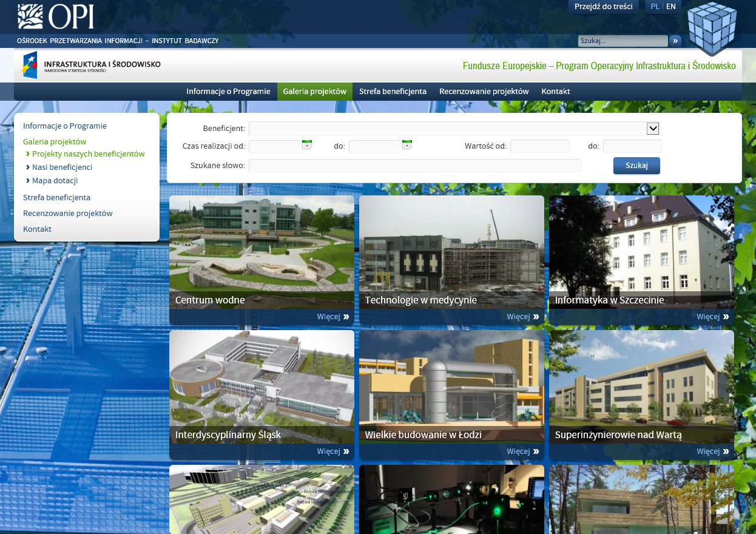Open the start date calendar picker
This screenshot has height=534, width=756.
(x=307, y=144)
